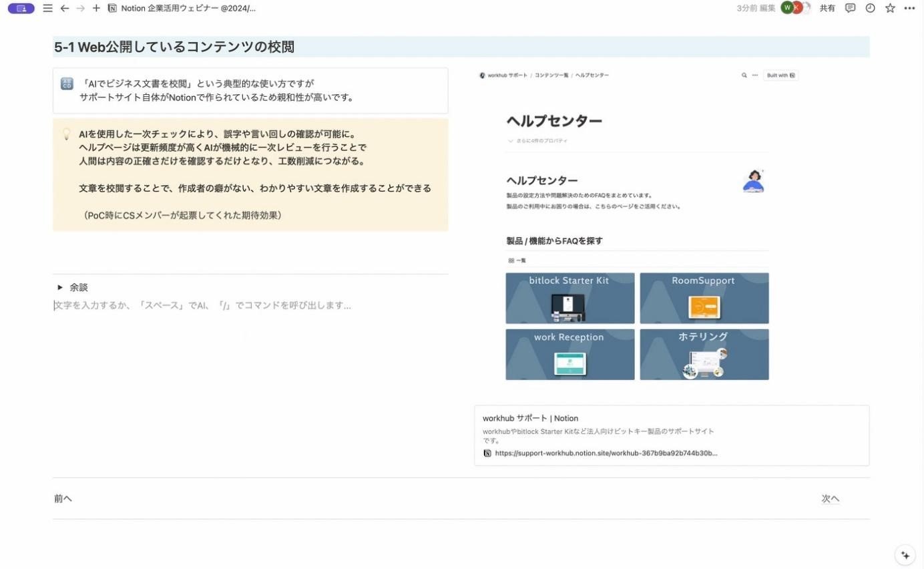Open the 'Notion 企業活用ウェビナー' breadcrumb title

click(188, 8)
